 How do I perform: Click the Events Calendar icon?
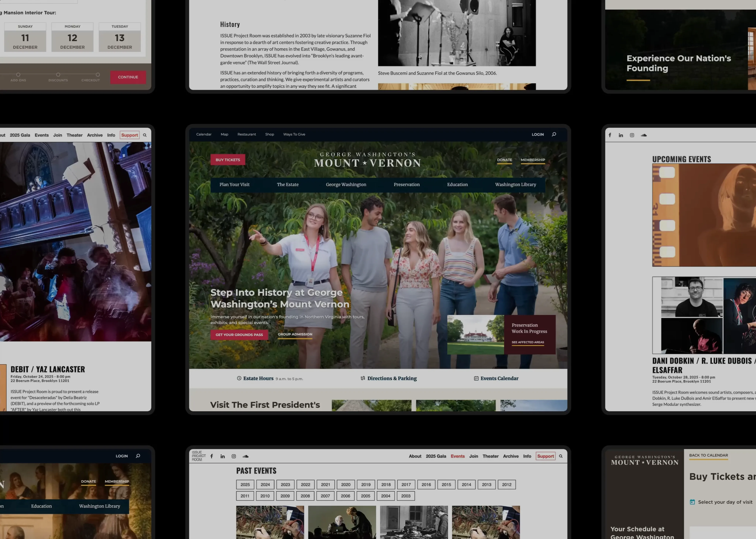tap(476, 378)
